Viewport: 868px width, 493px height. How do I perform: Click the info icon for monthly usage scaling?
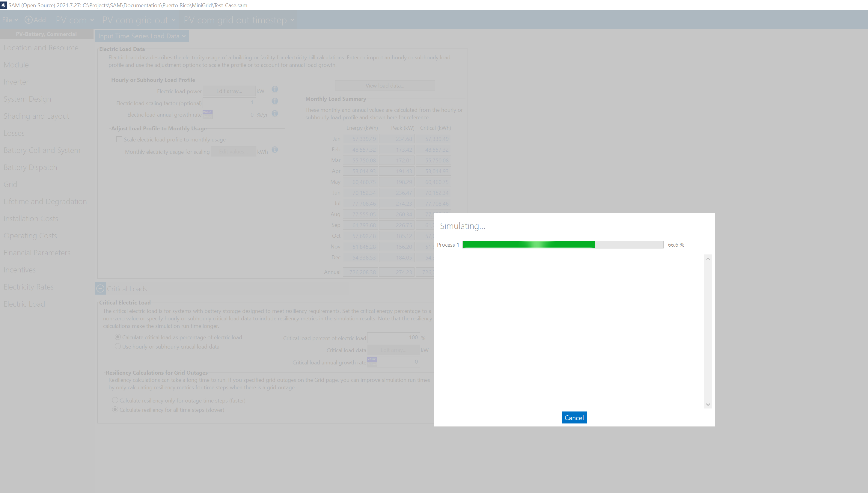(275, 150)
